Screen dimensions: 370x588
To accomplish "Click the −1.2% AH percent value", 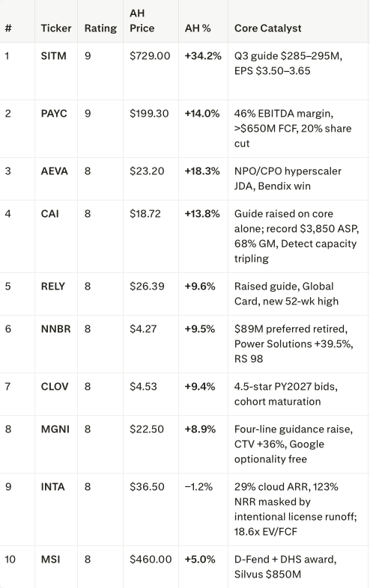I will point(198,488).
